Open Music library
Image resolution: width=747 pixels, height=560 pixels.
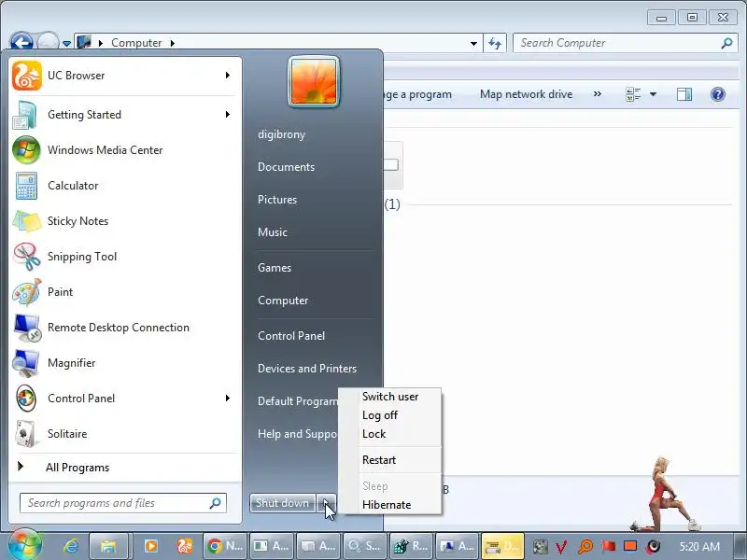[x=273, y=232]
